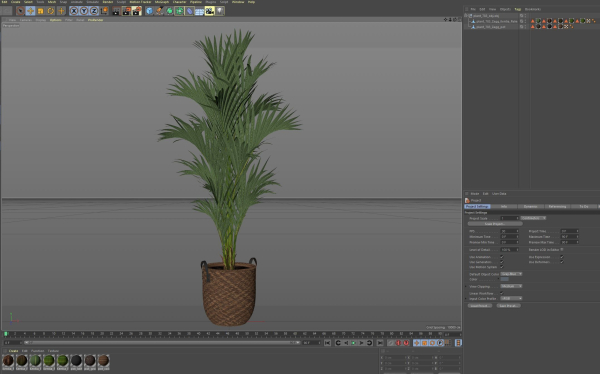Viewport: 600px width, 374px height.
Task: Expand Input Color Profile disclosure triangle
Action: (466, 299)
